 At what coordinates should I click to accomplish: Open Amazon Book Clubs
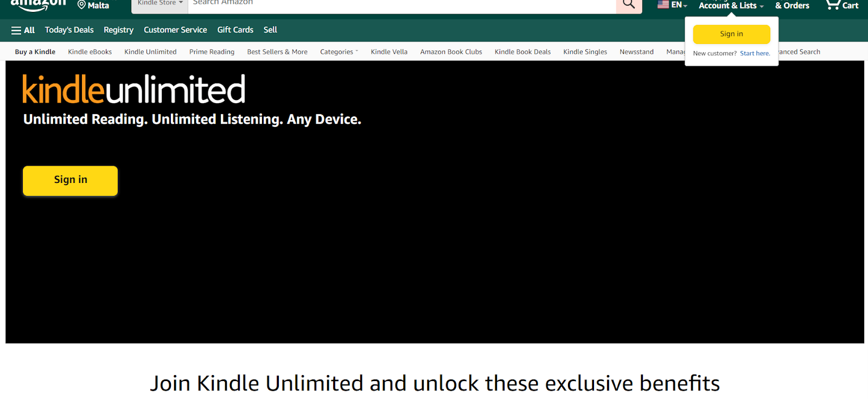click(451, 52)
